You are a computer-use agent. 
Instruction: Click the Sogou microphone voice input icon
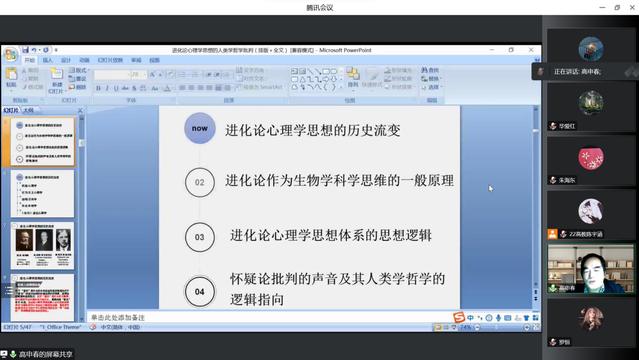click(498, 318)
